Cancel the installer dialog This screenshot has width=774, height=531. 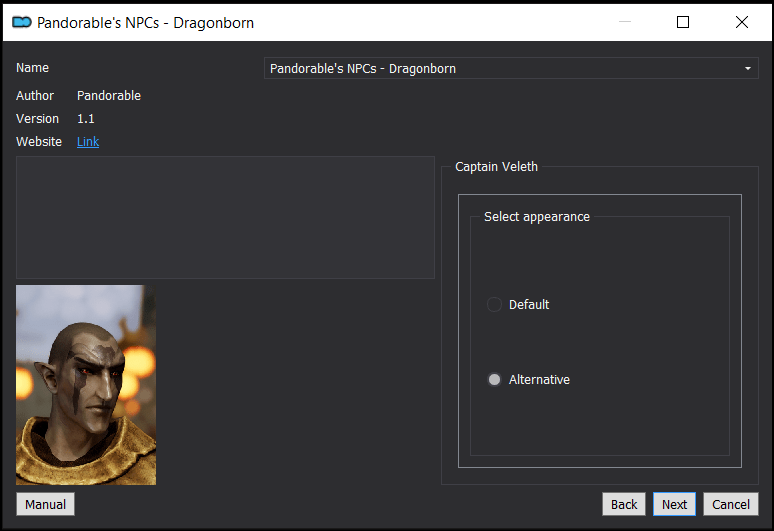tap(731, 504)
